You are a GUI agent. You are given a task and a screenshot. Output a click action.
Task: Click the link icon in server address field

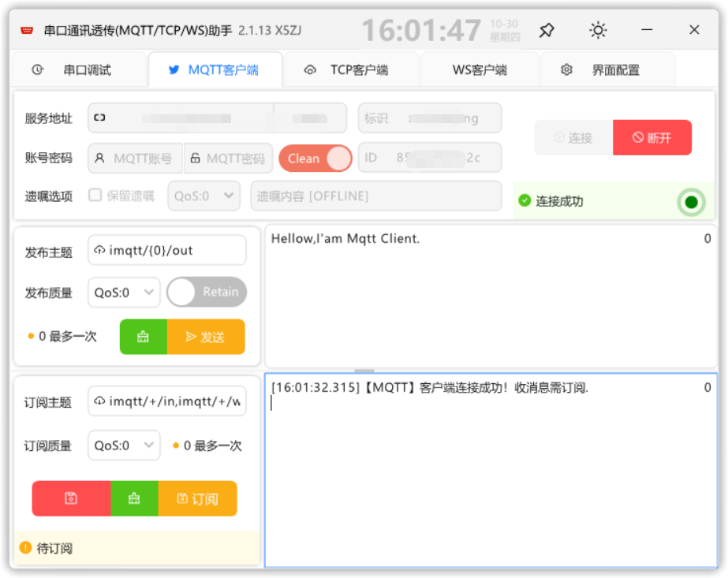tap(99, 117)
